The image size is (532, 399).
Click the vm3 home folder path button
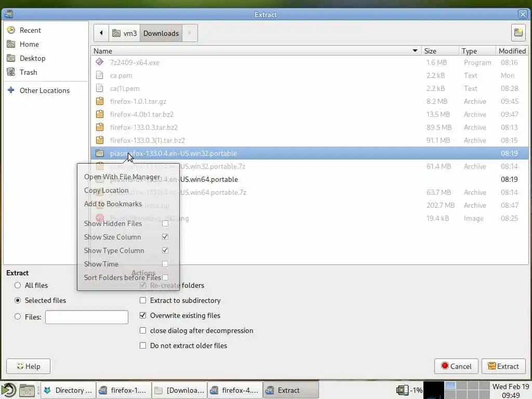[125, 33]
